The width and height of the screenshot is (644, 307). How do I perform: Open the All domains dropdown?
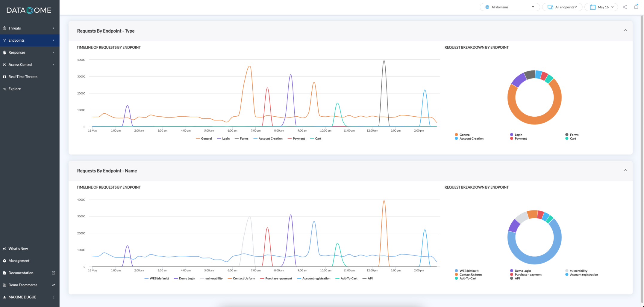[510, 7]
